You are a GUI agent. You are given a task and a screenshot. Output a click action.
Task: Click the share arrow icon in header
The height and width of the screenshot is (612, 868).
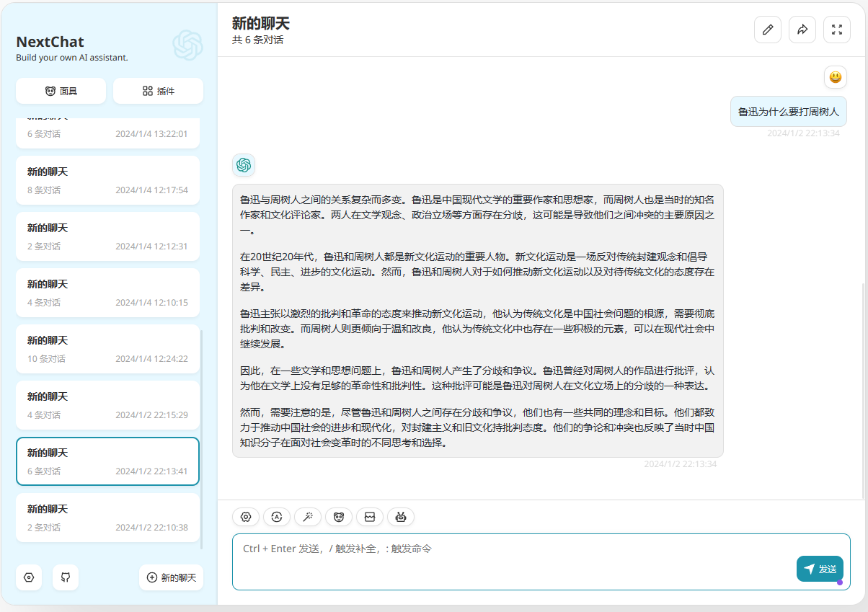802,30
